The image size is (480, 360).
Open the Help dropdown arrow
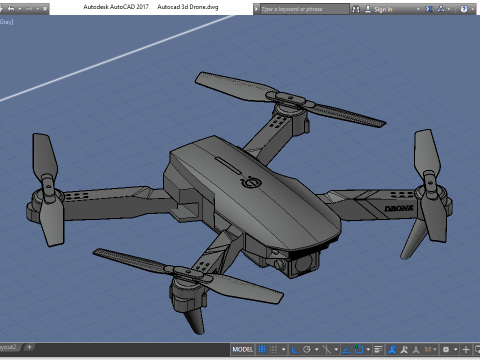coord(472,9)
